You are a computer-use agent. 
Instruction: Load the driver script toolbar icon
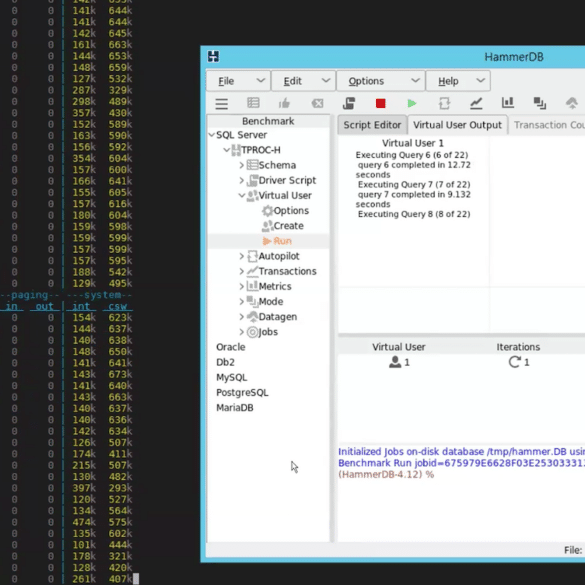point(349,103)
